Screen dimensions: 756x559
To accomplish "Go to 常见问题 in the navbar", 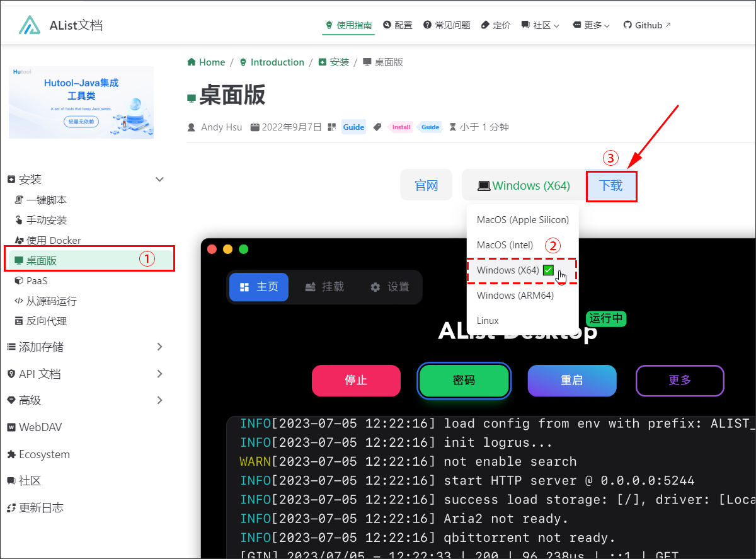I will [x=447, y=25].
